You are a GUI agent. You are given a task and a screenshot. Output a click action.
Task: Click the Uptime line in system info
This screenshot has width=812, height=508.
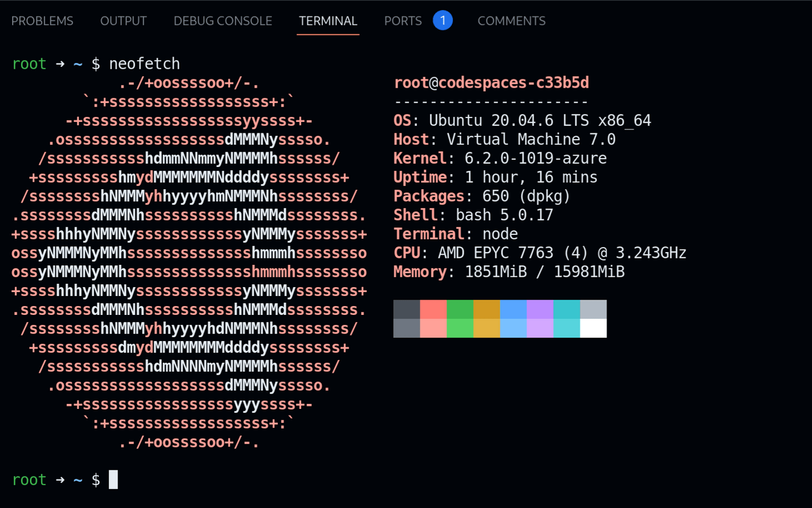495,177
